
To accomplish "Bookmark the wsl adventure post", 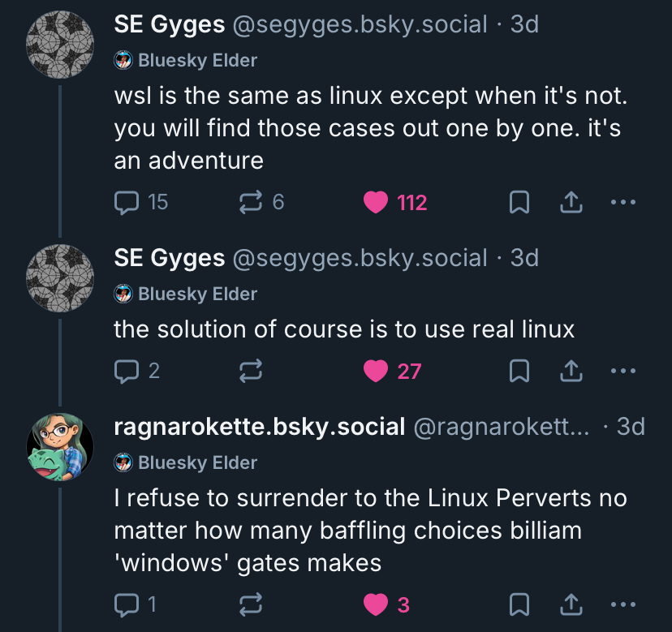I will (x=519, y=202).
